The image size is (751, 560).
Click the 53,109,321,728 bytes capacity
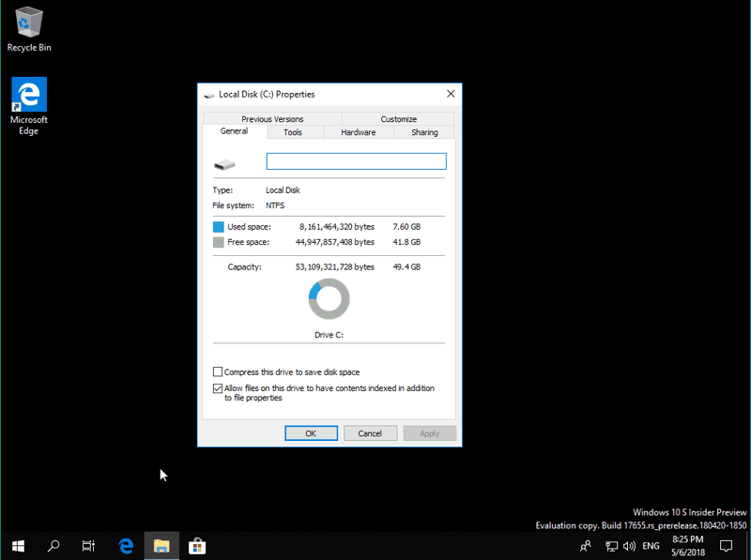335,267
